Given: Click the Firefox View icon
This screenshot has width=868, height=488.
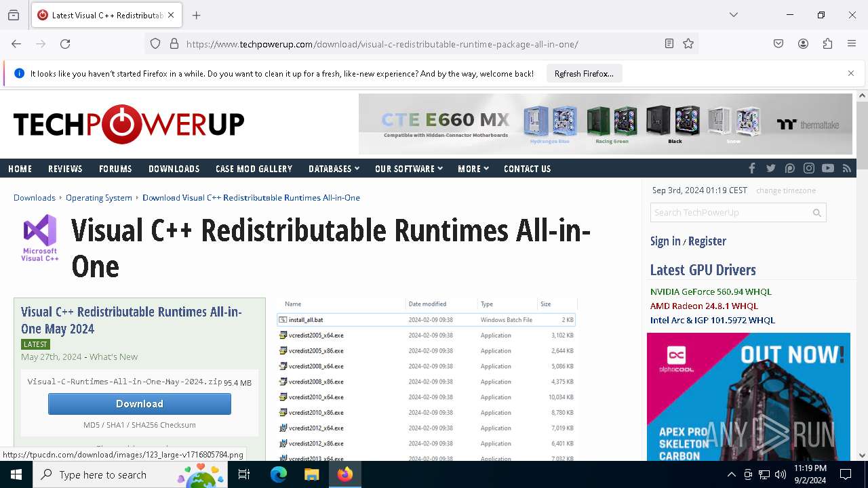Looking at the screenshot, I should point(14,15).
